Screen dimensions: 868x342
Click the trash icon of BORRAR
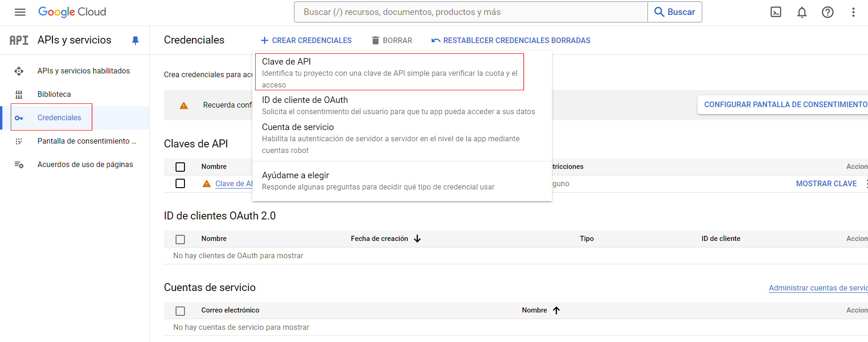click(x=375, y=40)
